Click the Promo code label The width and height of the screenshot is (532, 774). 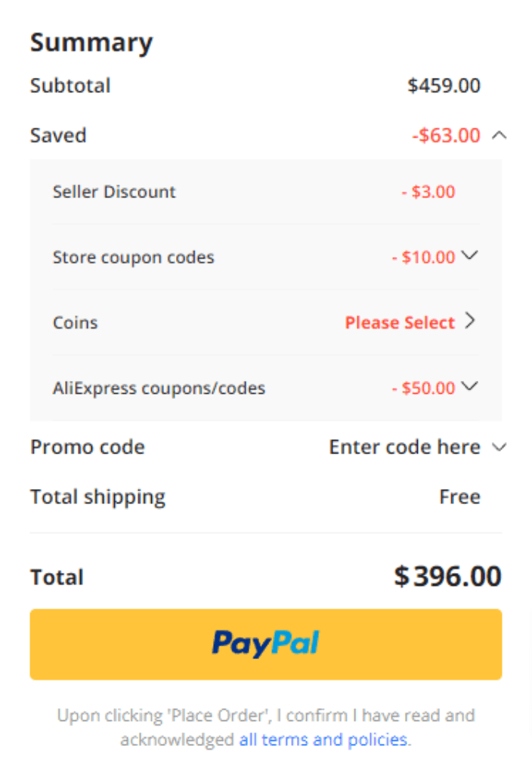[x=88, y=447]
